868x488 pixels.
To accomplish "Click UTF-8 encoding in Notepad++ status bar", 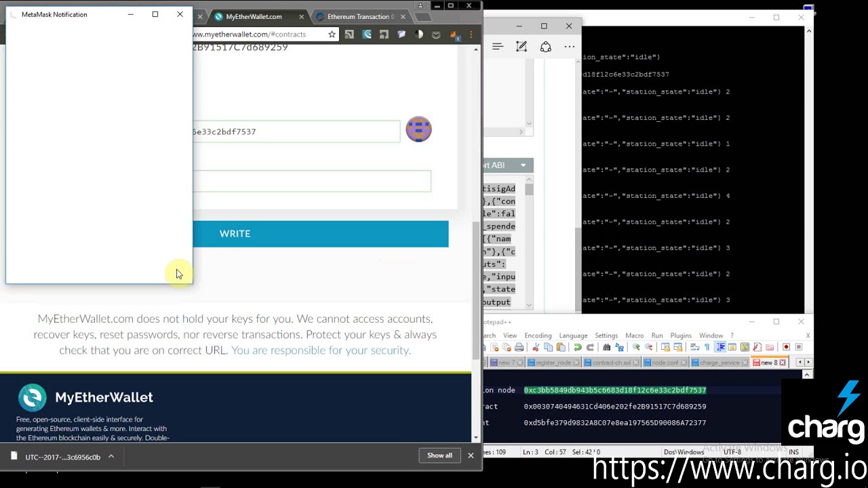I will tap(732, 452).
